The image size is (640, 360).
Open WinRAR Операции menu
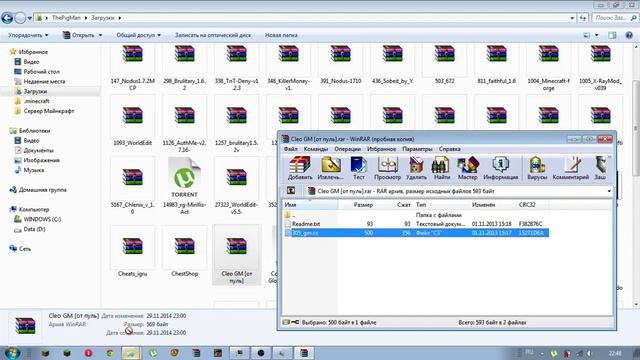point(348,149)
